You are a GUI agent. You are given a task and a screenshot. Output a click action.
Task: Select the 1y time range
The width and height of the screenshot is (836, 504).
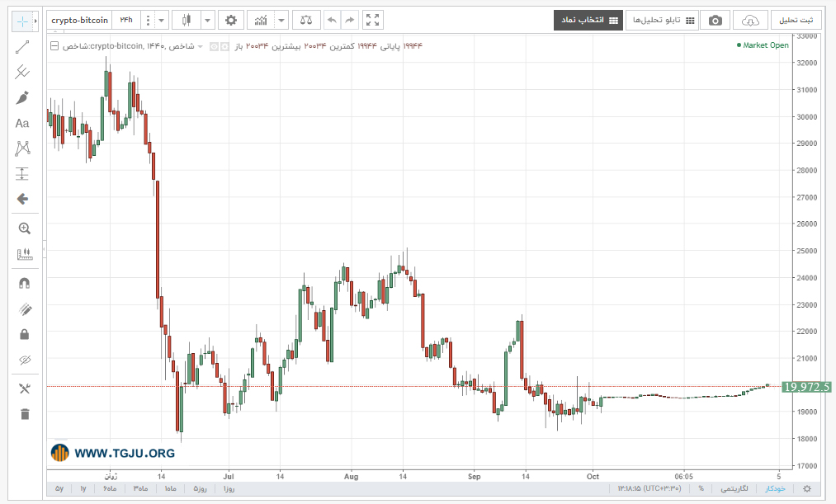(83, 488)
